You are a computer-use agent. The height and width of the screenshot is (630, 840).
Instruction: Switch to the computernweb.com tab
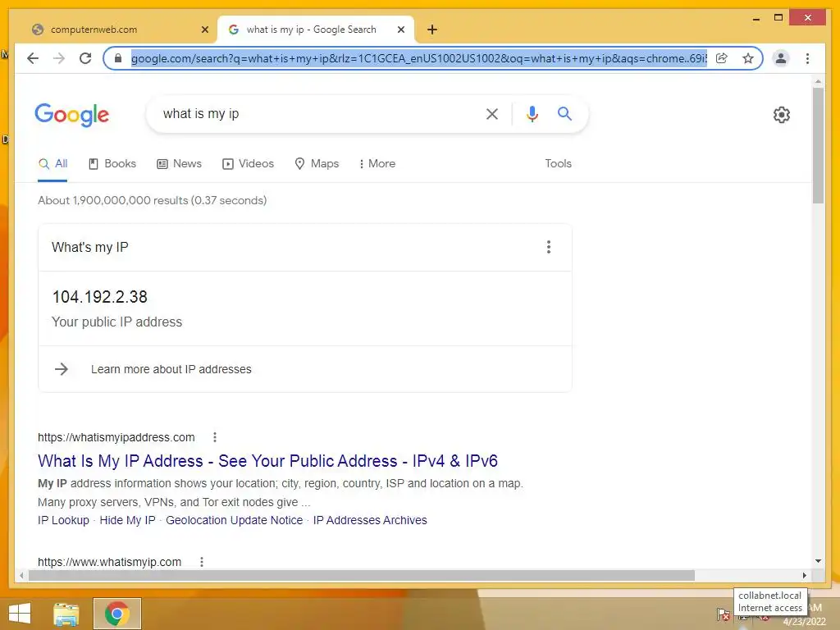click(x=116, y=30)
